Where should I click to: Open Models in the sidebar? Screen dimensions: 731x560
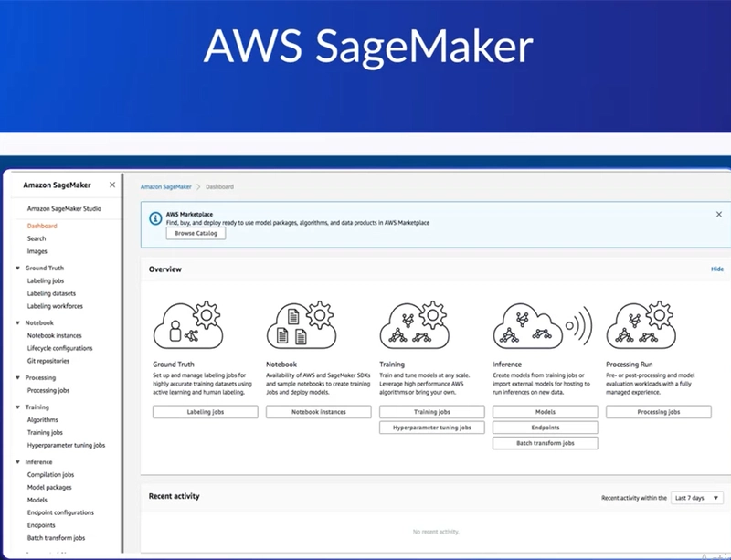[x=37, y=500]
